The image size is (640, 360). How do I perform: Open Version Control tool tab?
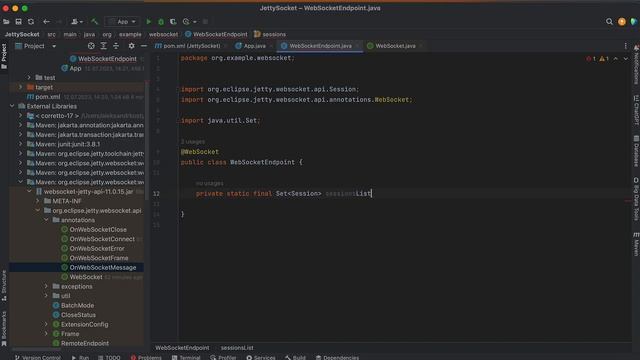(x=38, y=358)
